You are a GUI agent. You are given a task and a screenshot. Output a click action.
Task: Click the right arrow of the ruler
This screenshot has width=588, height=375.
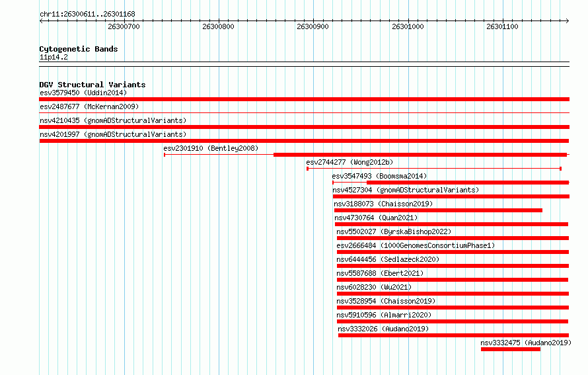[x=568, y=21]
